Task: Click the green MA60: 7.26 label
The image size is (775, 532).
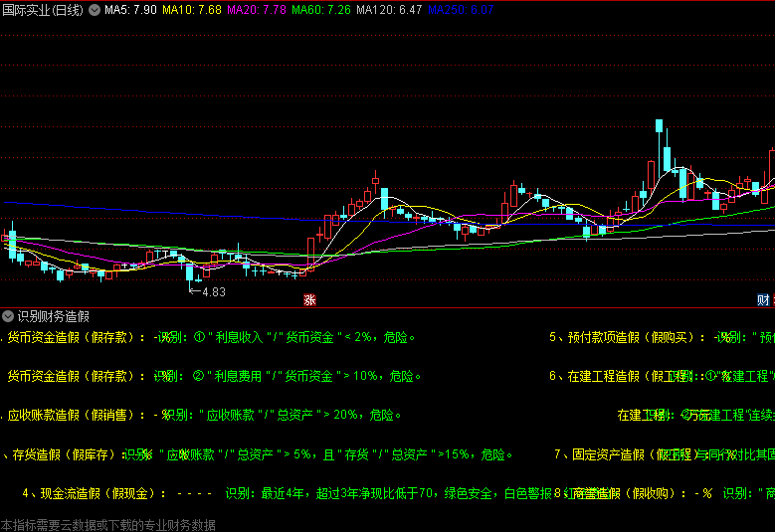Action: click(x=321, y=10)
